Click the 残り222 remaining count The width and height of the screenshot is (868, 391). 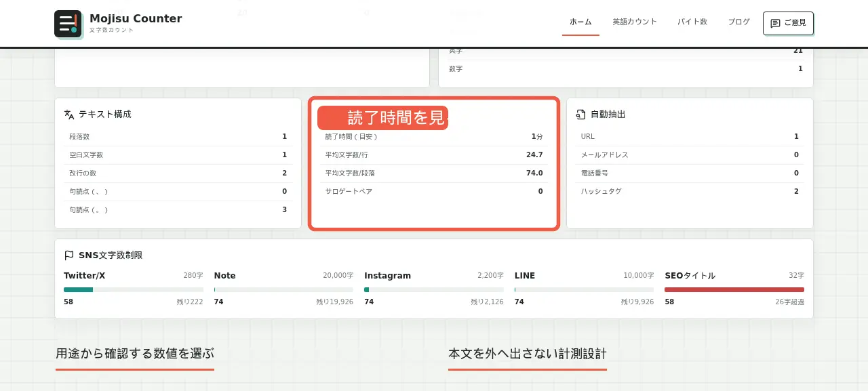190,302
